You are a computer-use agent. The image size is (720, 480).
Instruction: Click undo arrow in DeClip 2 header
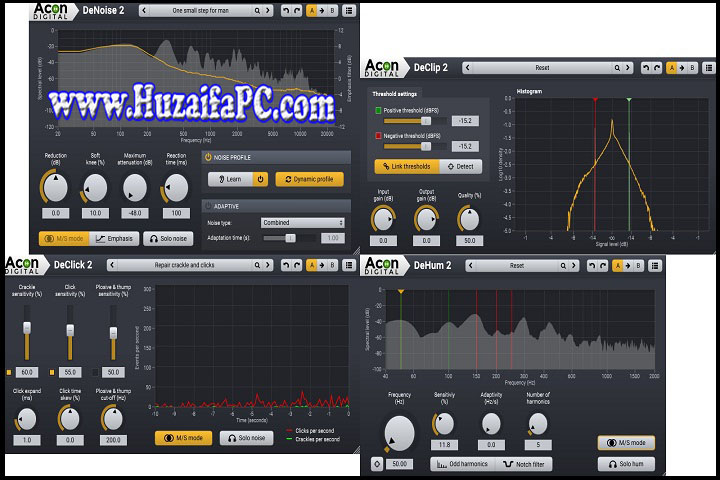646,68
